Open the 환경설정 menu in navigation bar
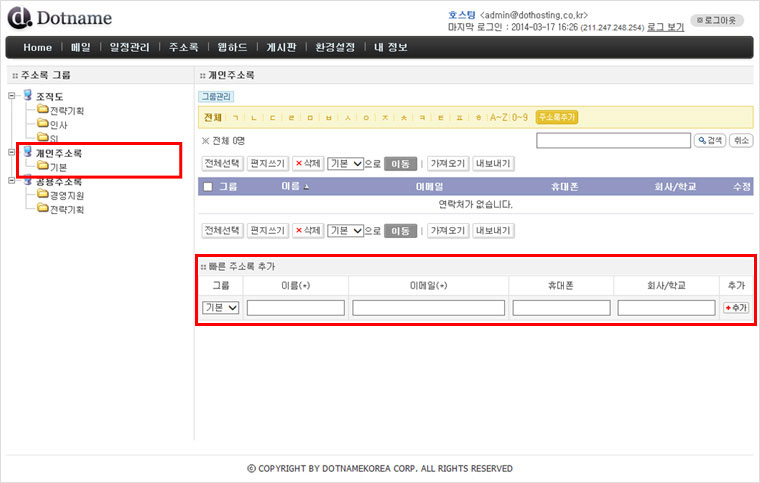The height and width of the screenshot is (483, 760). click(334, 47)
